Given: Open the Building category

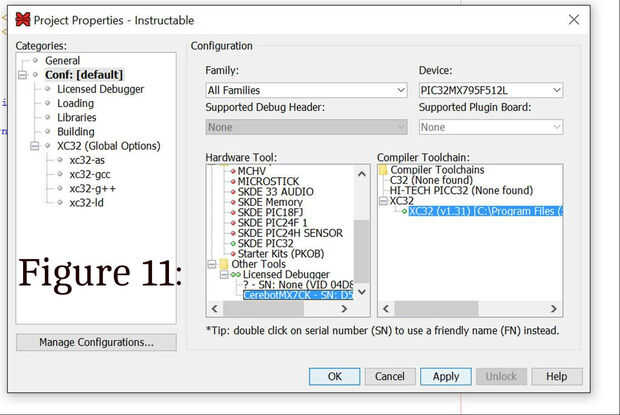Looking at the screenshot, I should click(x=76, y=132).
